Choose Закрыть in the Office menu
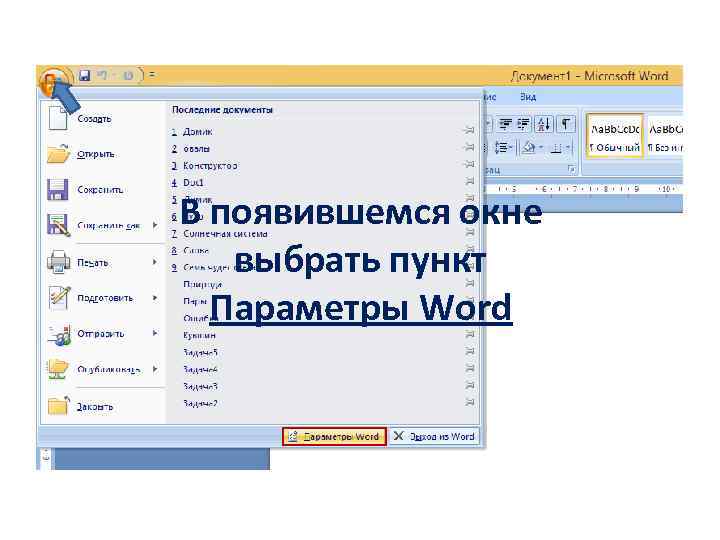The width and height of the screenshot is (720, 540). tap(95, 406)
